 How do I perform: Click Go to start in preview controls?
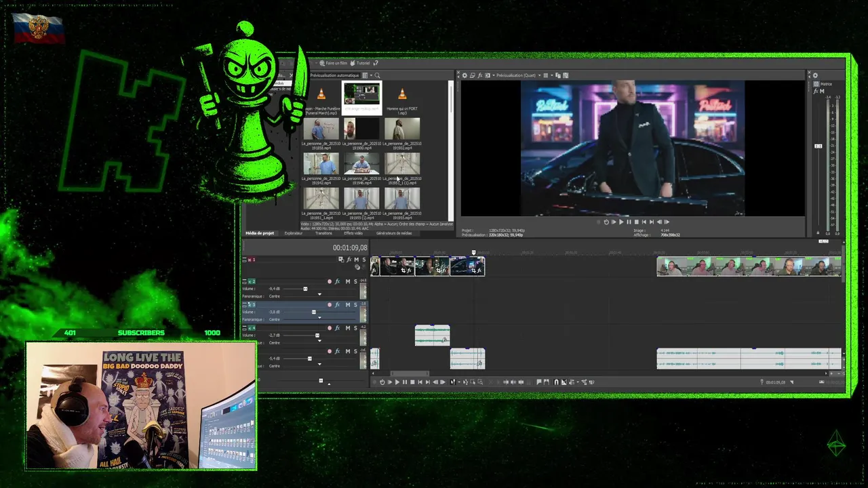[644, 222]
